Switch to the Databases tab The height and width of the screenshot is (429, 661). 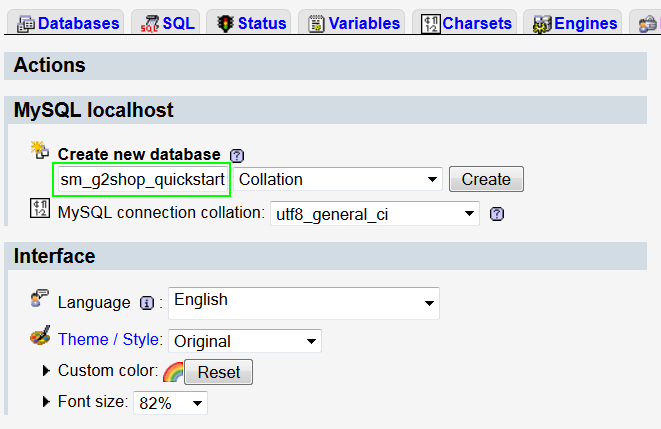click(x=68, y=23)
